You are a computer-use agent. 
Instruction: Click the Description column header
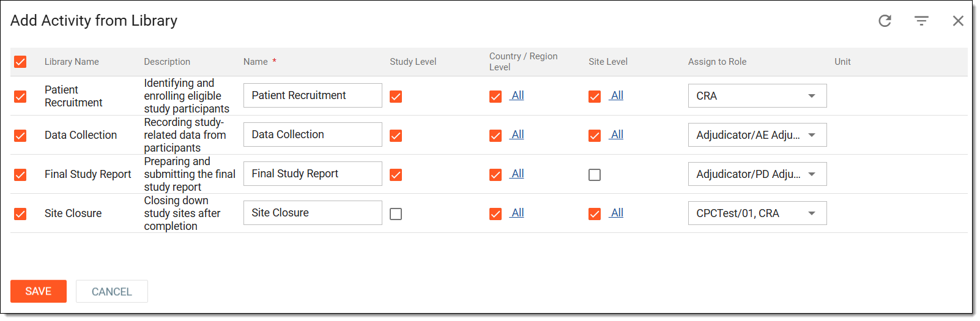point(167,62)
